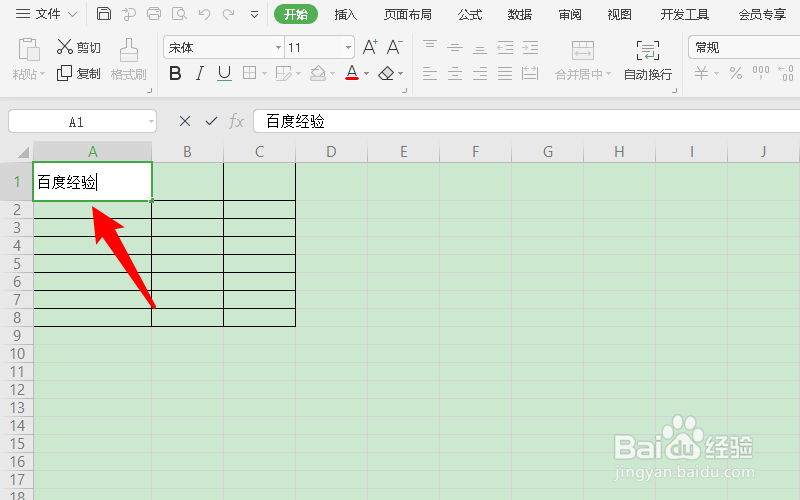Image resolution: width=800 pixels, height=500 pixels.
Task: Align text to bottom of cell
Action: coord(480,47)
